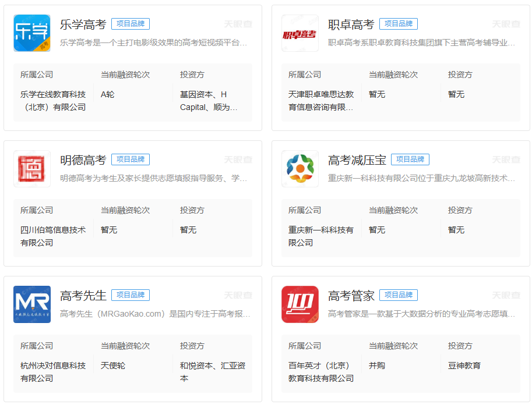Open company 杭州决对信息科技有限公司
This screenshot has width=532, height=408.
point(53,372)
